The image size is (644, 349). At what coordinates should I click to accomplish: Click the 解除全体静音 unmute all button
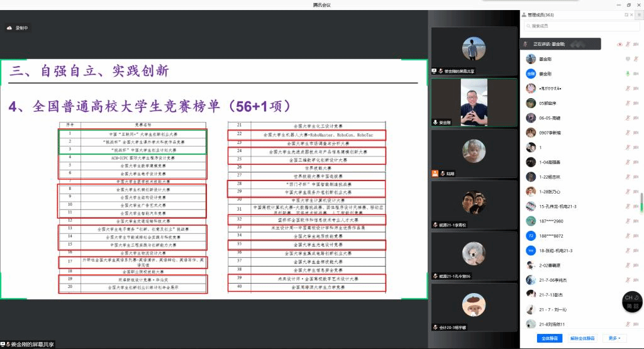582,338
